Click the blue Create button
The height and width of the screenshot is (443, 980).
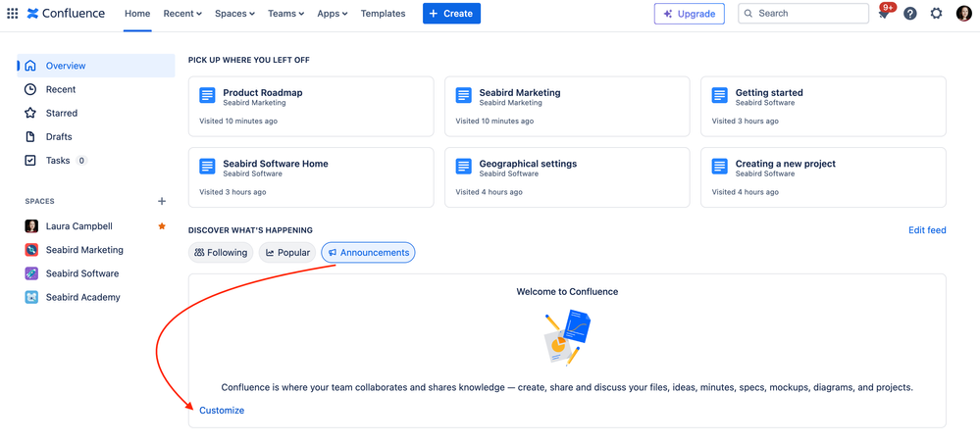pyautogui.click(x=452, y=13)
